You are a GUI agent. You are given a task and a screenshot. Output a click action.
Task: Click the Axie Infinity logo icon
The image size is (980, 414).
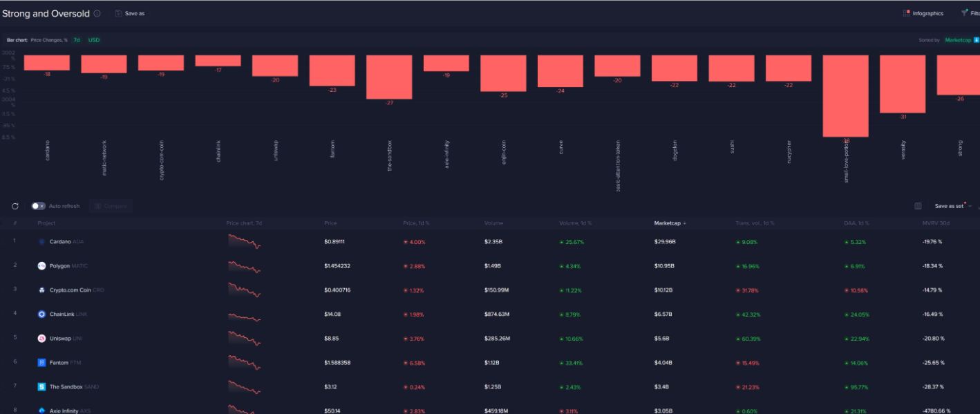point(41,411)
